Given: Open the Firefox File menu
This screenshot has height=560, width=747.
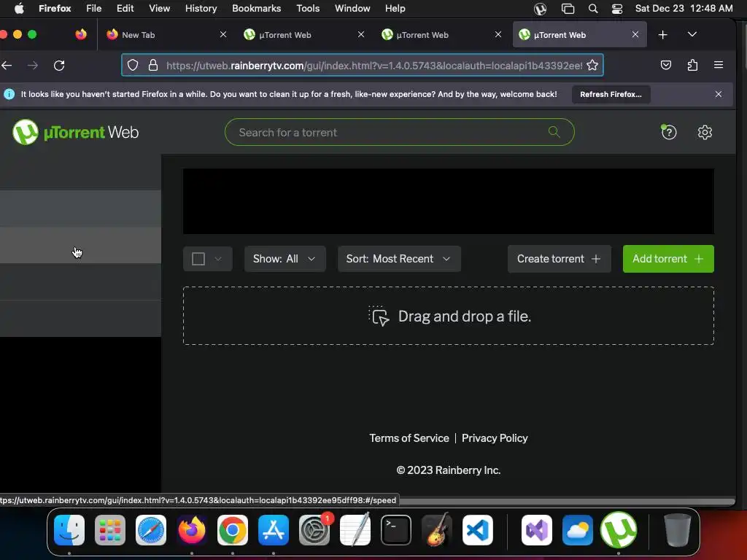Looking at the screenshot, I should coord(94,9).
